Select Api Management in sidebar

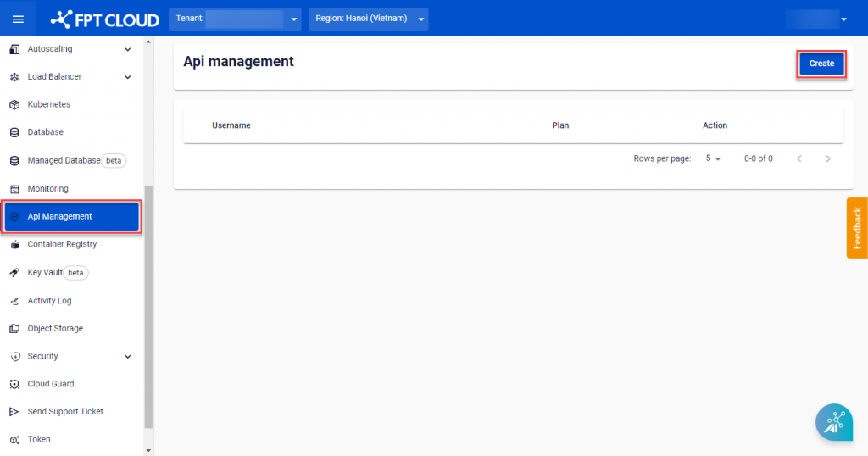[x=71, y=216]
